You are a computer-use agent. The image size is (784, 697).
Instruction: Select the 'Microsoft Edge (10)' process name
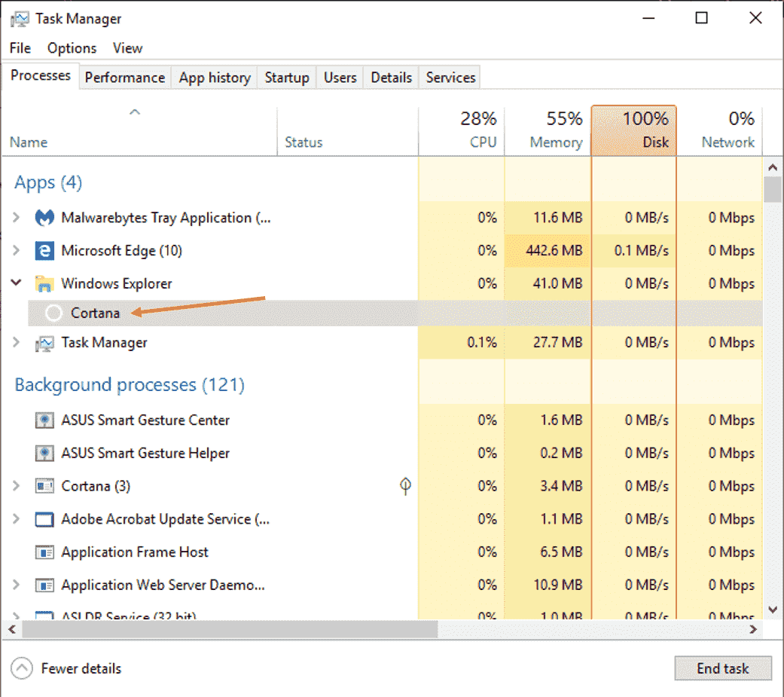click(121, 251)
